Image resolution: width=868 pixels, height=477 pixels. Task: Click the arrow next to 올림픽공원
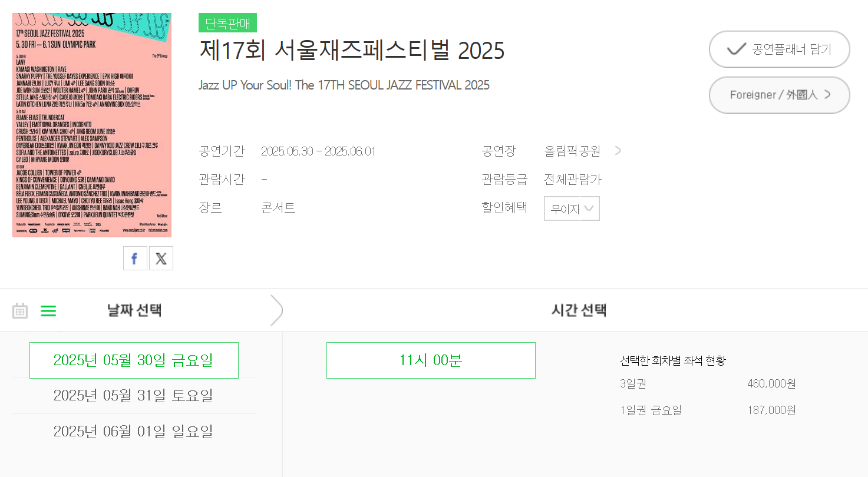618,150
